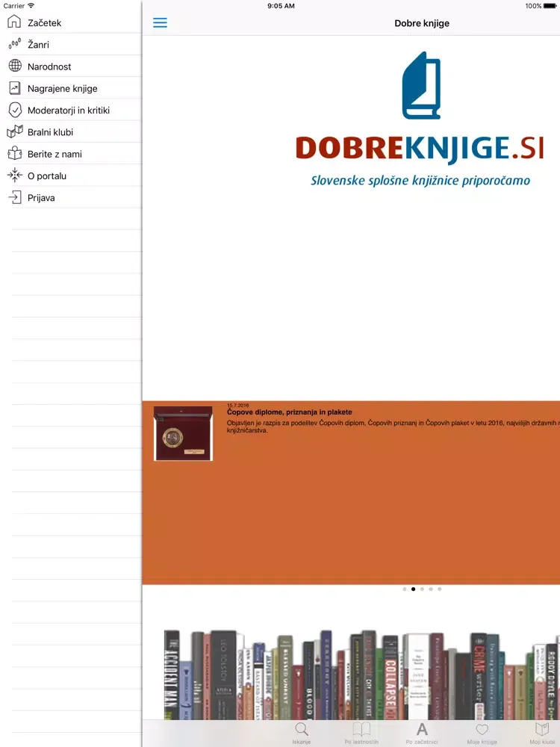The image size is (560, 747).
Task: Tap the magnifier icon for Iskanje
Action: point(302,729)
